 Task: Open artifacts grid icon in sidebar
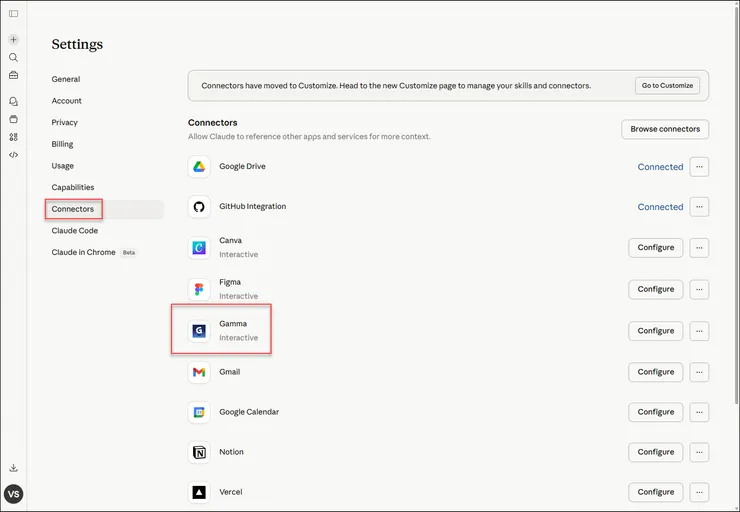14,137
